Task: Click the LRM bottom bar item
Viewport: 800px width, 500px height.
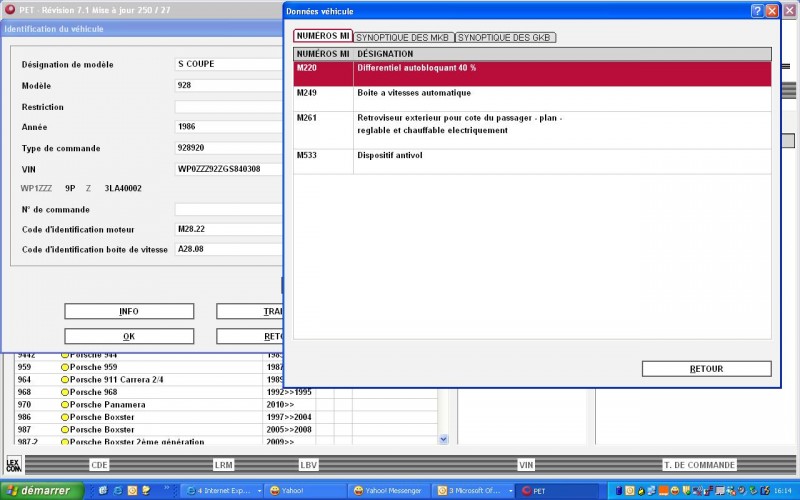Action: pos(223,465)
